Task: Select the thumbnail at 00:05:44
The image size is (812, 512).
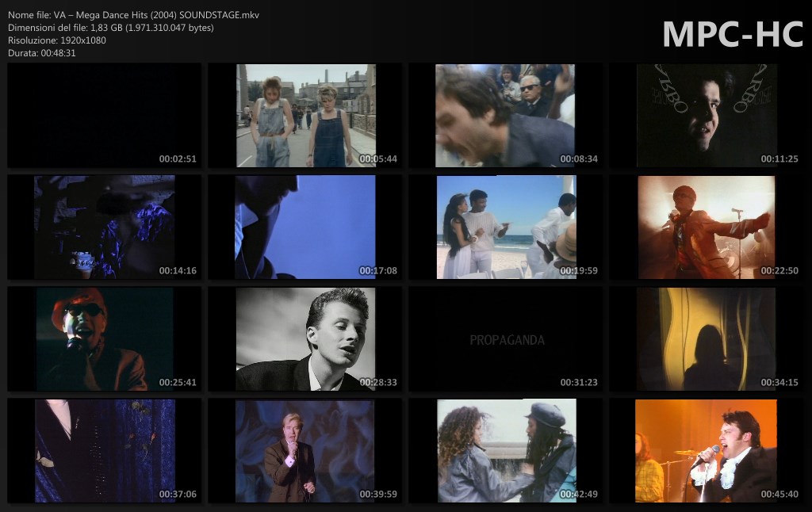Action: tap(305, 116)
